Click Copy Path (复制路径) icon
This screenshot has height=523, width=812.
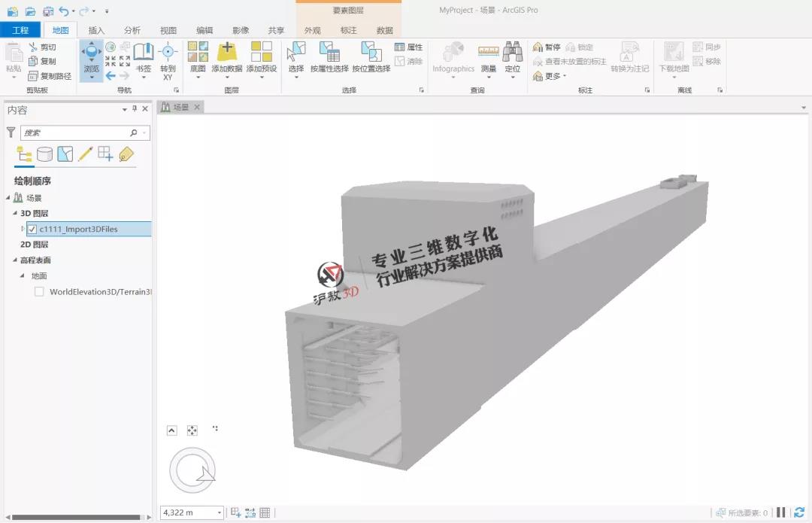pyautogui.click(x=33, y=76)
